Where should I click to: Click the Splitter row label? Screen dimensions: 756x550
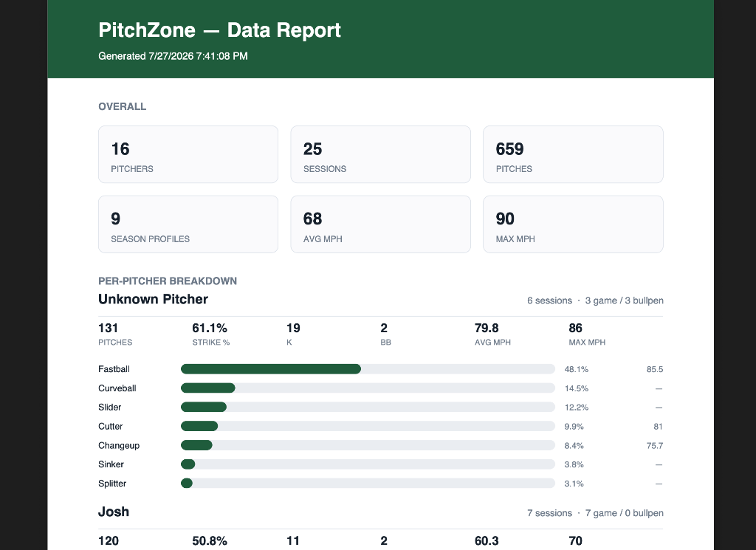point(112,484)
